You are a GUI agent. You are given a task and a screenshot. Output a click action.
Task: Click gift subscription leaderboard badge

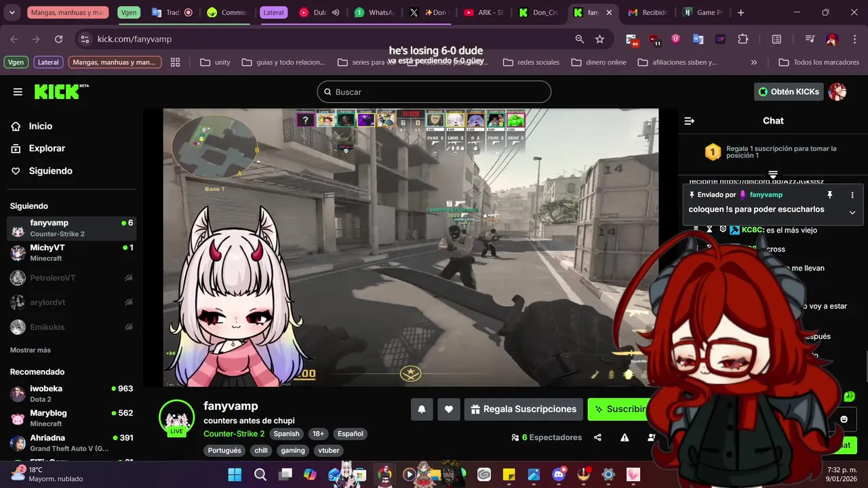(x=713, y=152)
